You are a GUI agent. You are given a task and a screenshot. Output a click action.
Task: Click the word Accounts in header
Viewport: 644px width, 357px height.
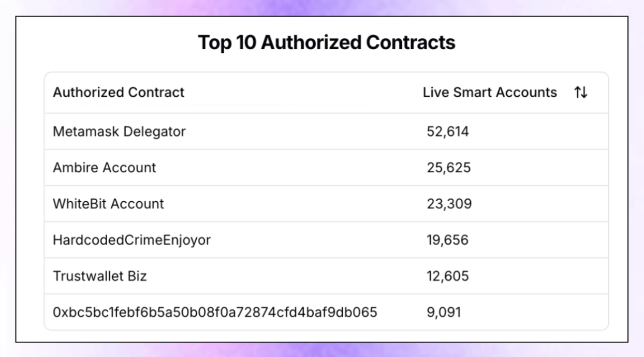pos(526,93)
